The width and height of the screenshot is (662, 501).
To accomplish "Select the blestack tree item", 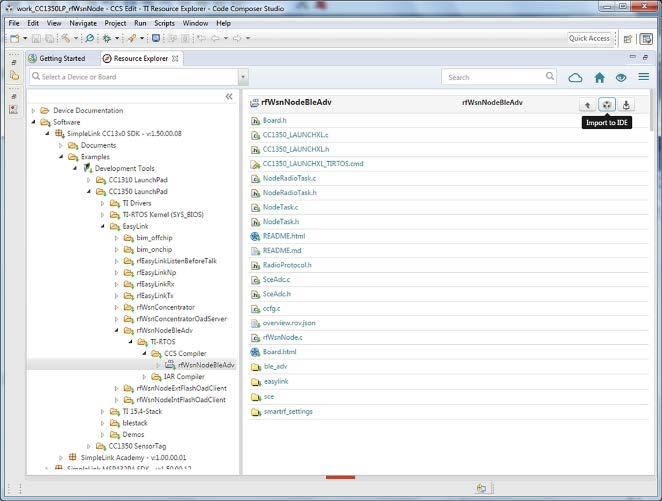I will [x=135, y=423].
